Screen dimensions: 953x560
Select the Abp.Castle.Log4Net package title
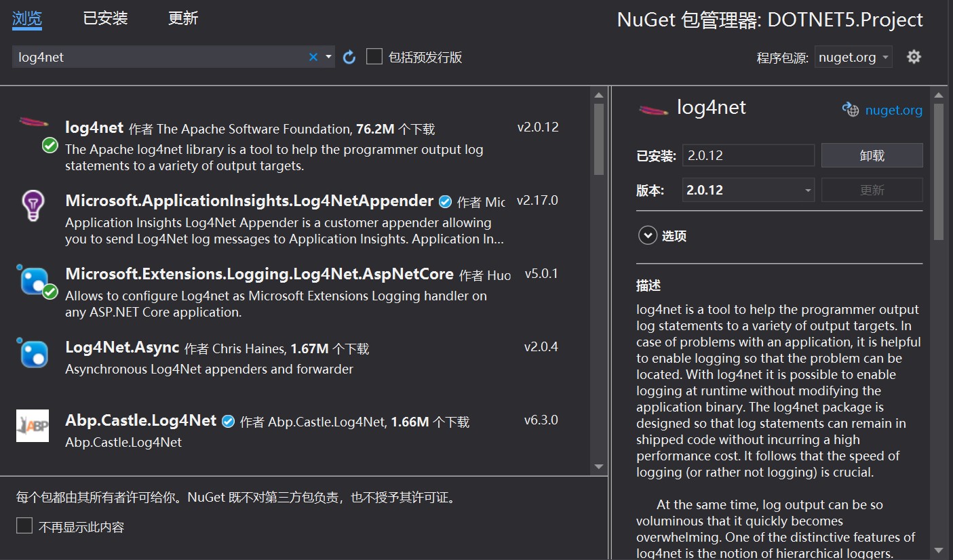click(141, 420)
